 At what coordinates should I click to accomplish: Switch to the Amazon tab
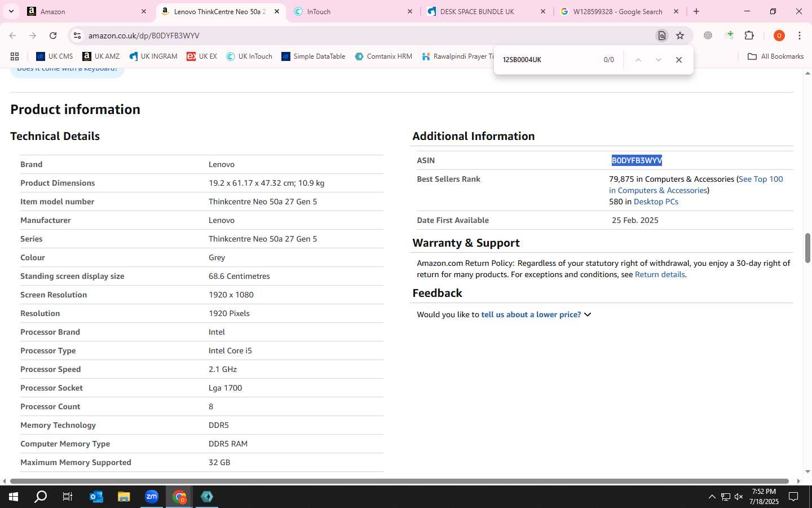point(87,11)
